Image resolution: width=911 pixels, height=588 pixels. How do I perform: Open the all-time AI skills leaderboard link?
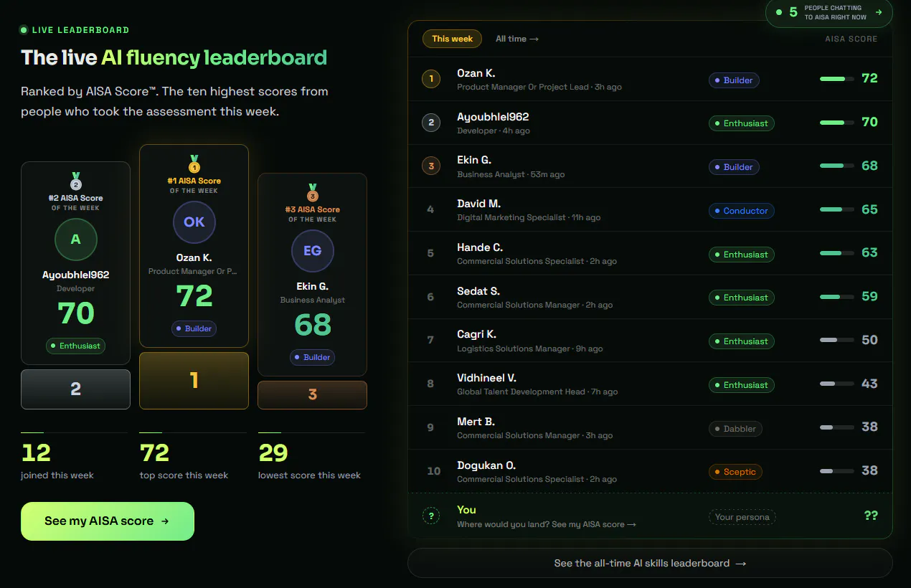[650, 563]
